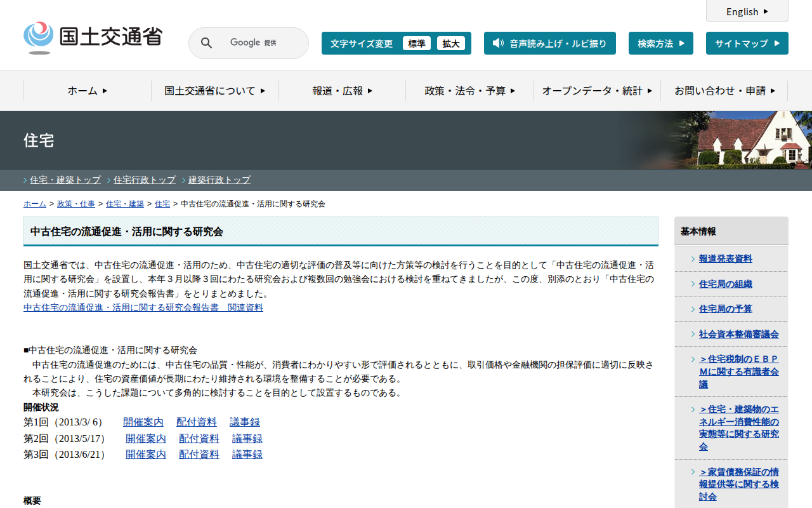This screenshot has height=508, width=812.
Task: Open 配付資料 for the 第2回 meeting
Action: tap(199, 438)
